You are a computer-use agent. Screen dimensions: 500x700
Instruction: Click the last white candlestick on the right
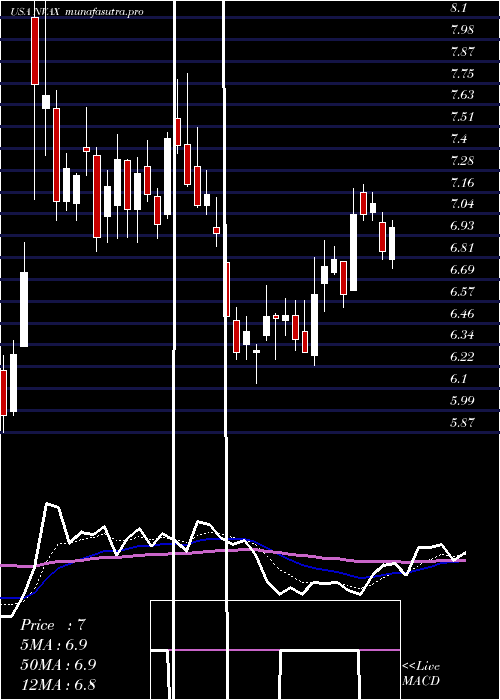click(392, 243)
